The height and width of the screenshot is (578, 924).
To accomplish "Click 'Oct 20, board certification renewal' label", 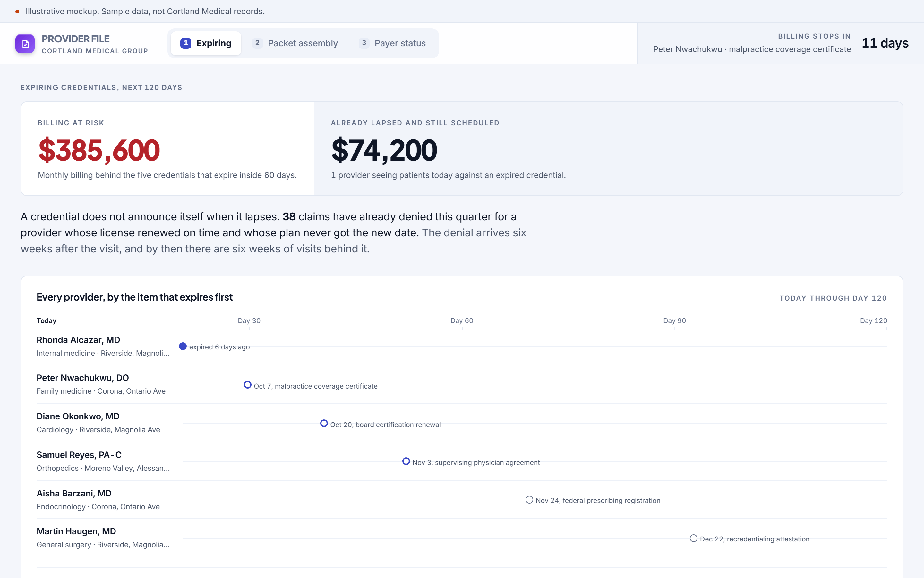I will click(385, 425).
